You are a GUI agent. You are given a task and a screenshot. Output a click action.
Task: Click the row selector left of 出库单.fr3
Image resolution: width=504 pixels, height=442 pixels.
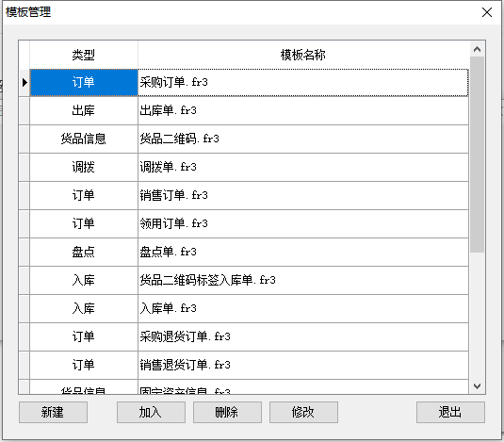pyautogui.click(x=24, y=111)
